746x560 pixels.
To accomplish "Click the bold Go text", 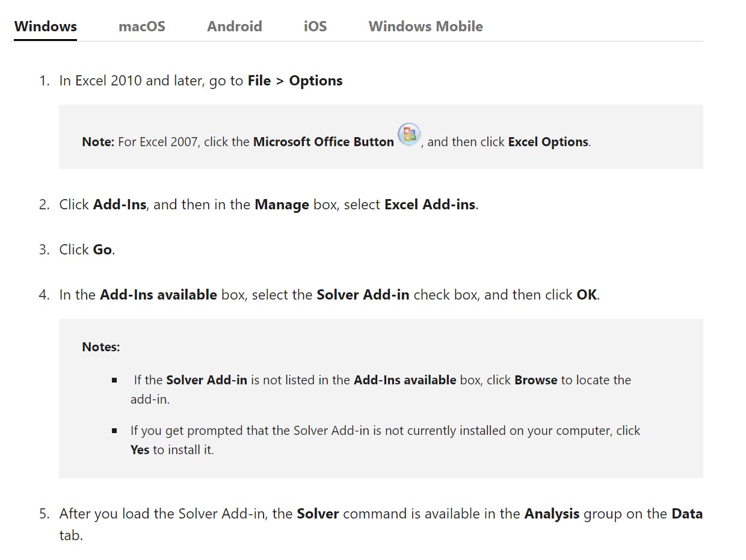I will tap(102, 249).
